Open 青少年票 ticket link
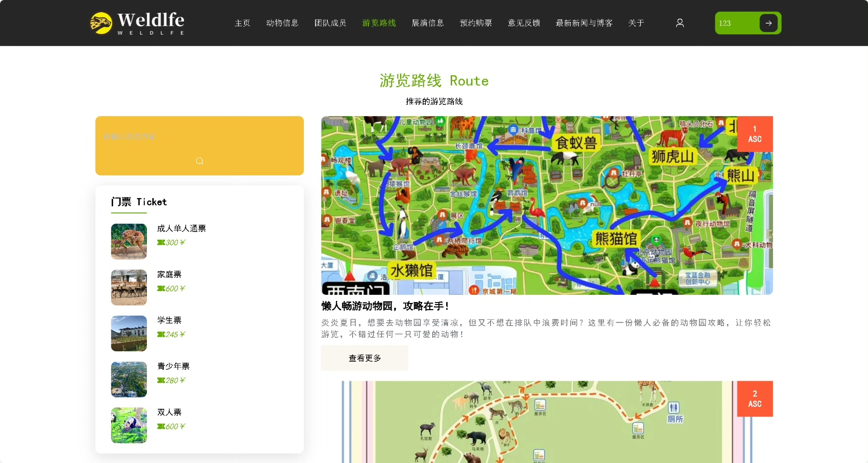The width and height of the screenshot is (868, 463). pyautogui.click(x=174, y=366)
